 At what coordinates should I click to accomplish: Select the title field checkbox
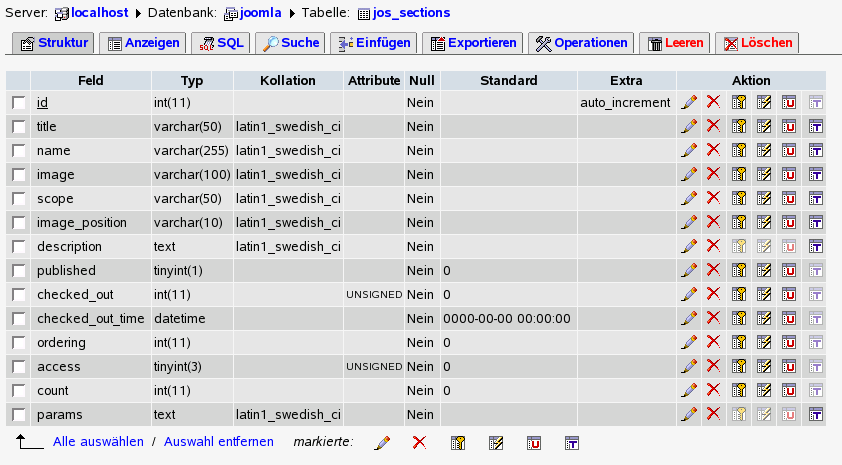point(19,127)
